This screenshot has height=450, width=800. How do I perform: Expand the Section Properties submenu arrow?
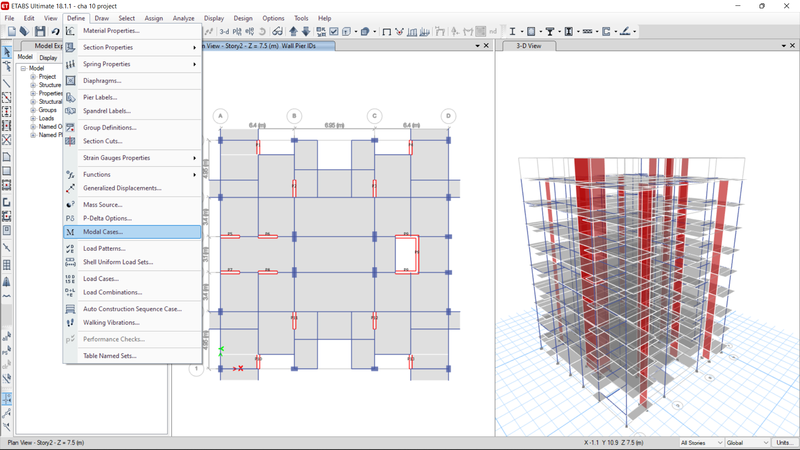(x=194, y=47)
